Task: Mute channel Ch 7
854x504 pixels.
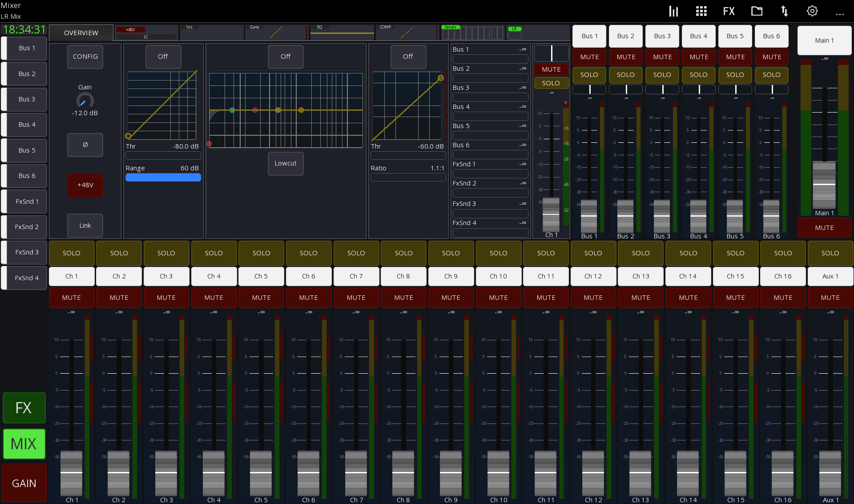Action: click(x=356, y=297)
